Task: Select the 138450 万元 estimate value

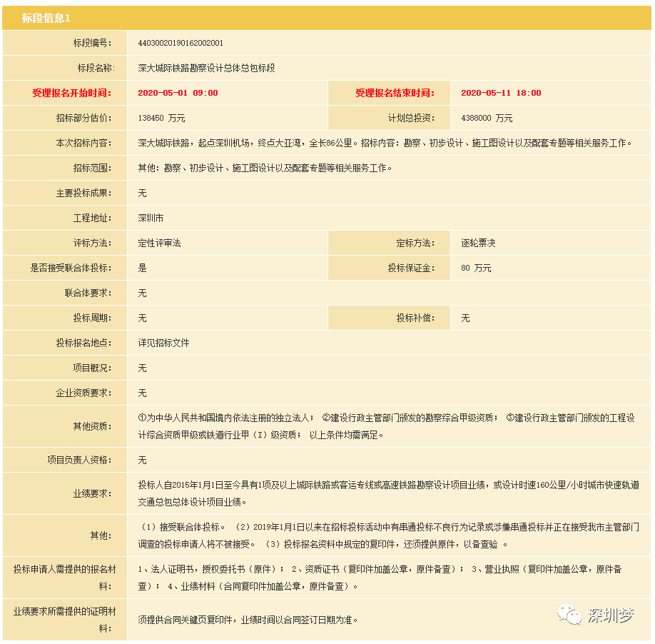Action: pos(161,118)
